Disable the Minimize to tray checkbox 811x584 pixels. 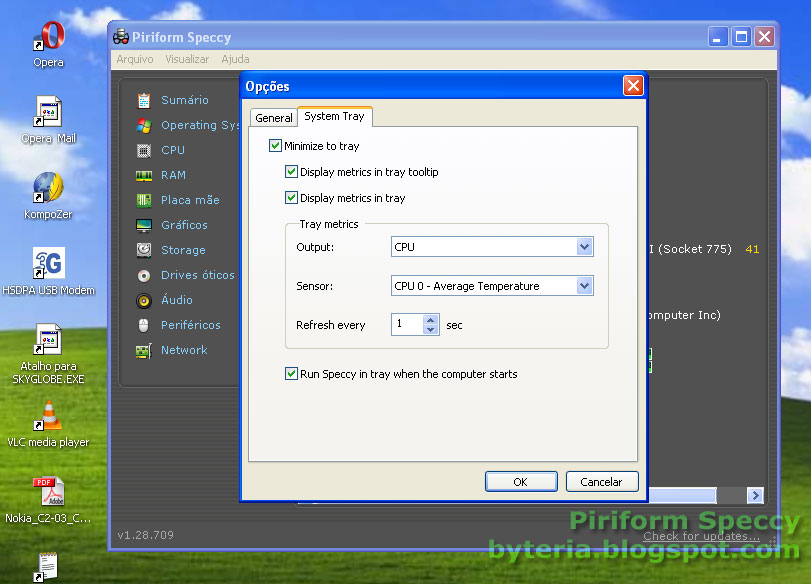point(274,145)
